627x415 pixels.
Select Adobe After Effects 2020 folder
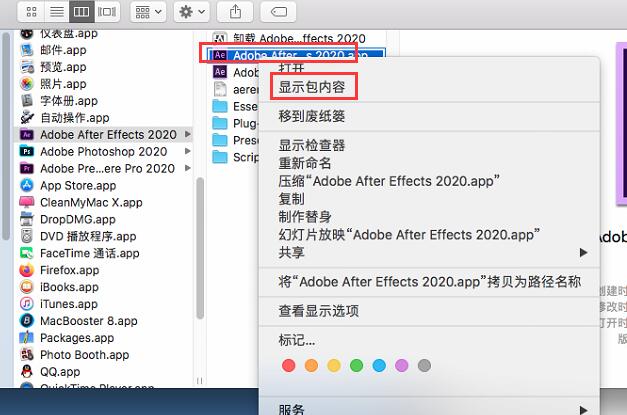104,134
